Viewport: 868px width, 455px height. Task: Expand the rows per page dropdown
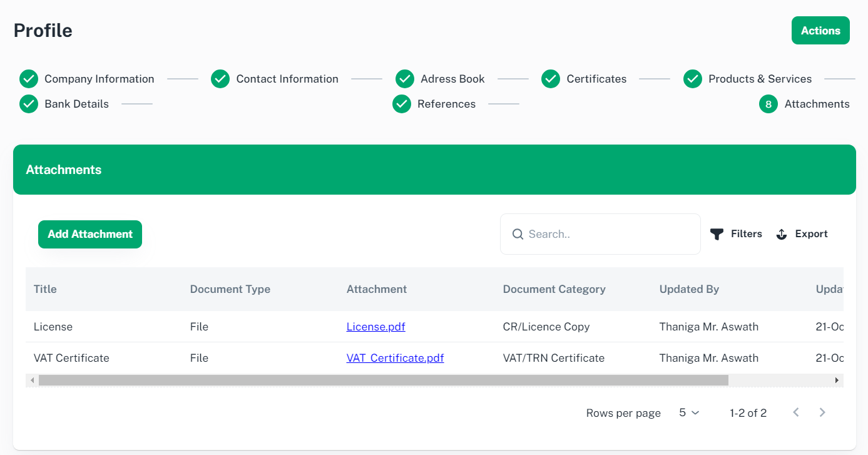[689, 412]
